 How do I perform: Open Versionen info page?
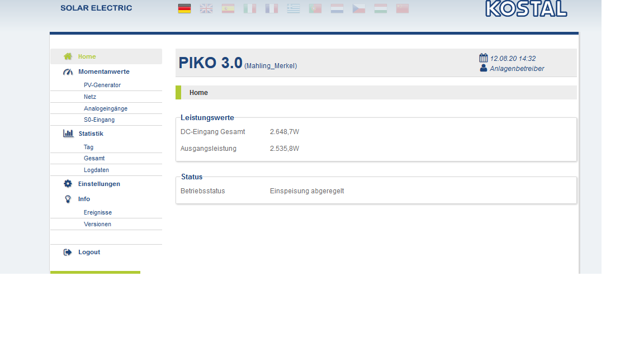coord(97,224)
